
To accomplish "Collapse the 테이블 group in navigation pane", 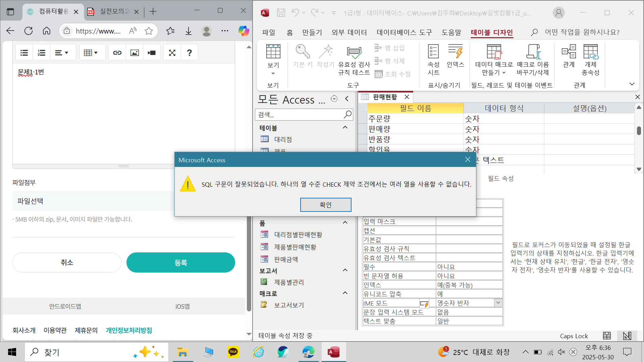I will [345, 128].
